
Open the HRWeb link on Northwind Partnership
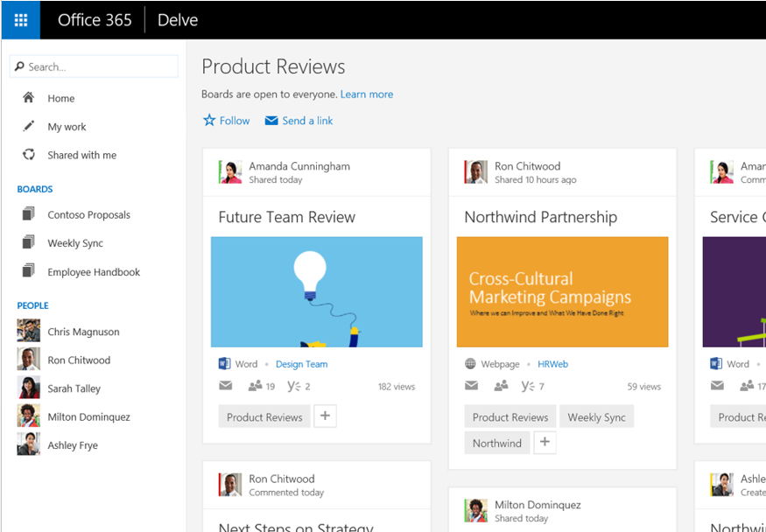[553, 363]
